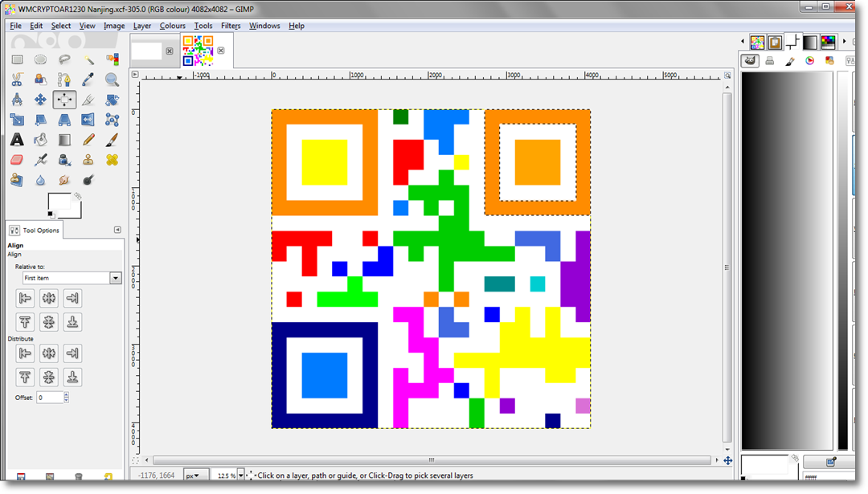Screen dimensions: 868x494
Task: Select the Measure compass tool
Action: pos(17,100)
